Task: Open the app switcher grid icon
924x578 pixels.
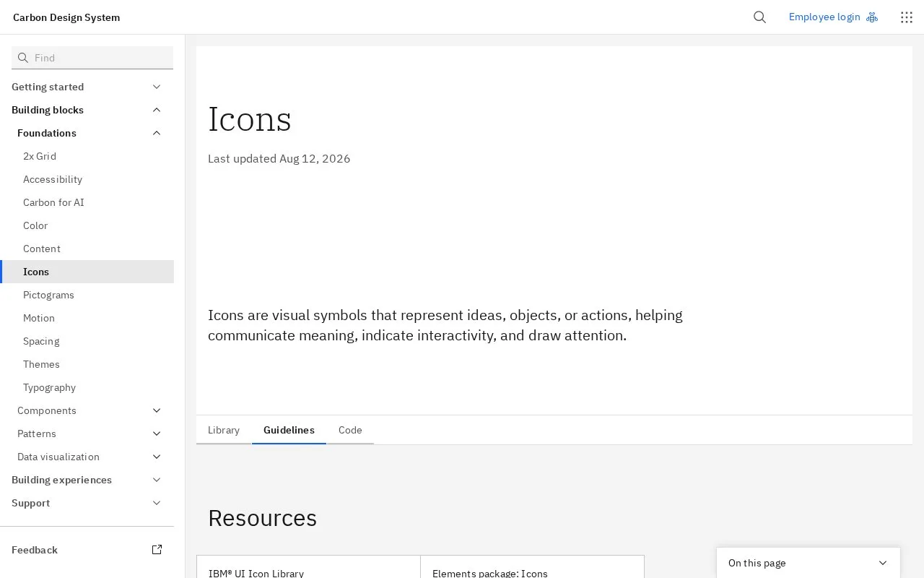Action: [907, 17]
